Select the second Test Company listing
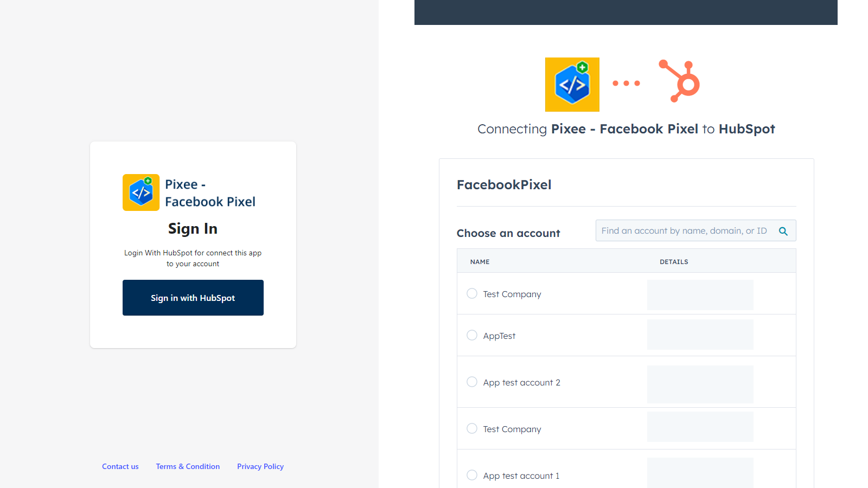Image resolution: width=868 pixels, height=488 pixels. click(471, 428)
